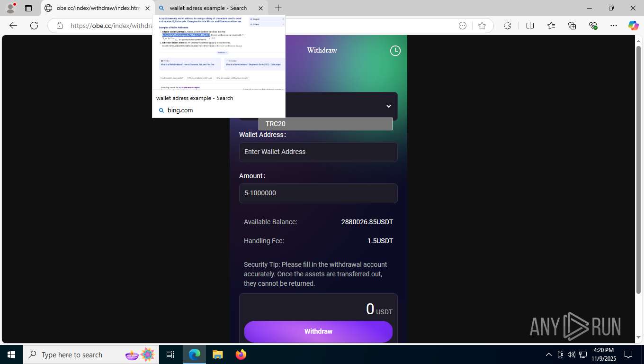Select the Handling Fee 1.5USDT value
The height and width of the screenshot is (364, 644).
tap(380, 241)
